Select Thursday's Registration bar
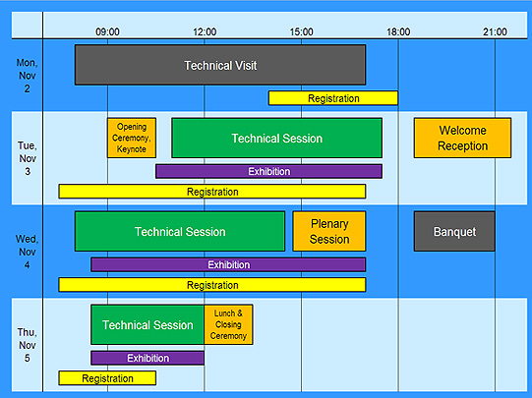The height and width of the screenshot is (398, 532). (107, 378)
